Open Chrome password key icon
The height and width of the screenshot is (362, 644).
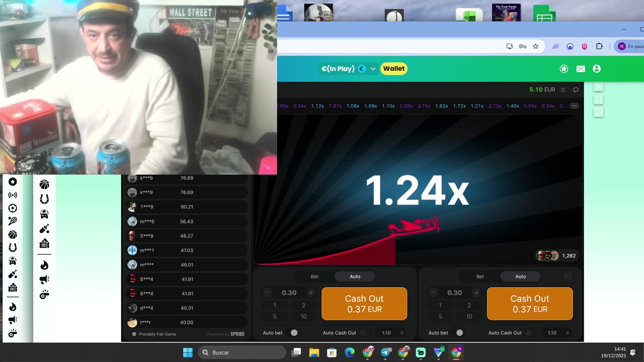click(x=523, y=46)
